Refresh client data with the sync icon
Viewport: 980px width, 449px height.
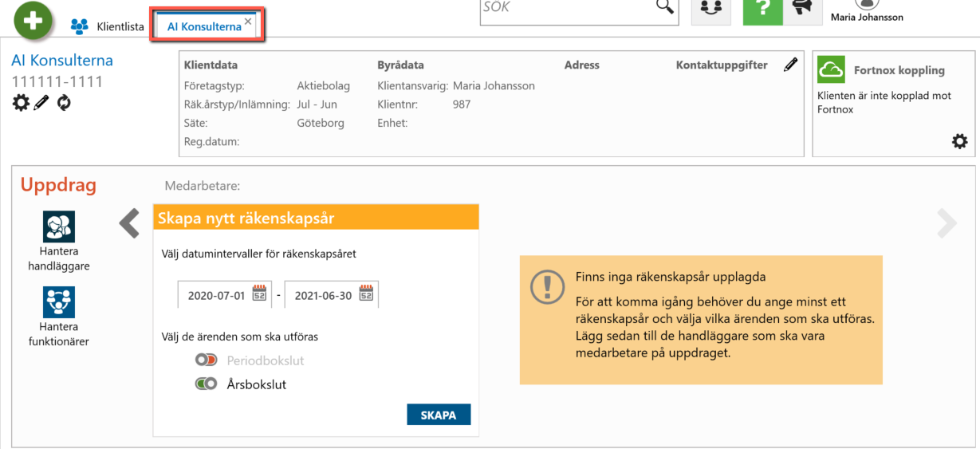[63, 102]
